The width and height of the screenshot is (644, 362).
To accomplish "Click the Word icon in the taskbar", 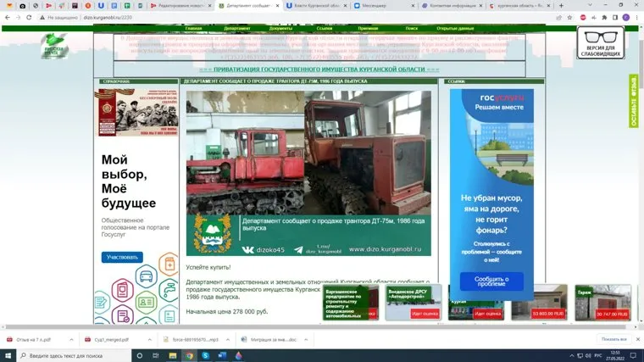I will coord(223,355).
